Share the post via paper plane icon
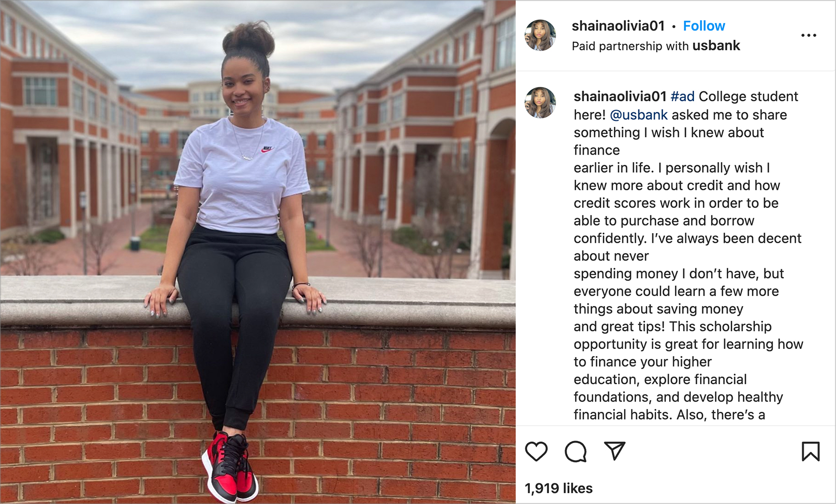This screenshot has height=504, width=836. pos(614,451)
